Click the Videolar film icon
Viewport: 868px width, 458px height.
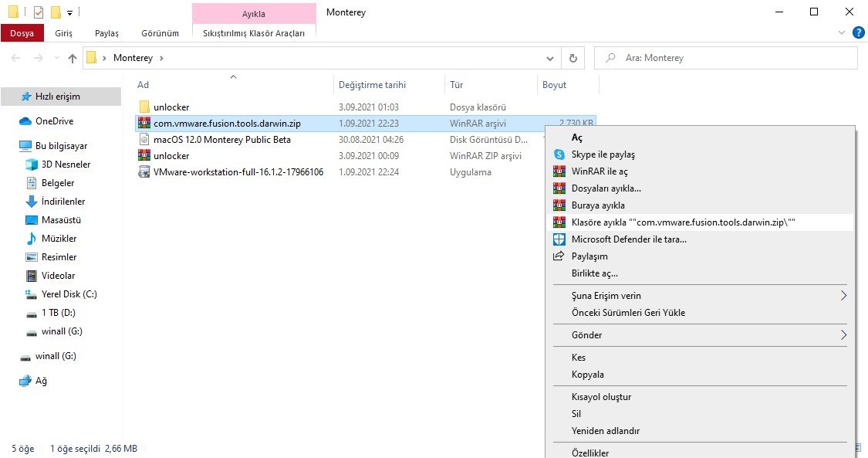[32, 276]
